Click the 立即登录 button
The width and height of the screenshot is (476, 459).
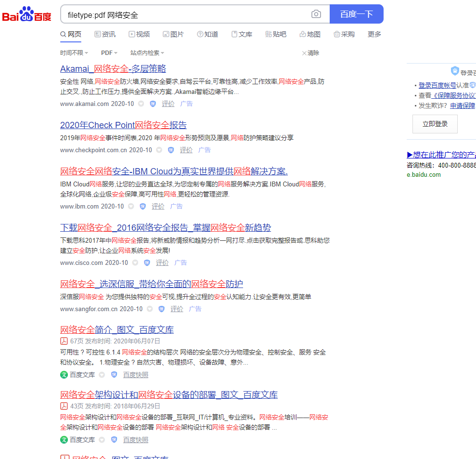tap(435, 124)
